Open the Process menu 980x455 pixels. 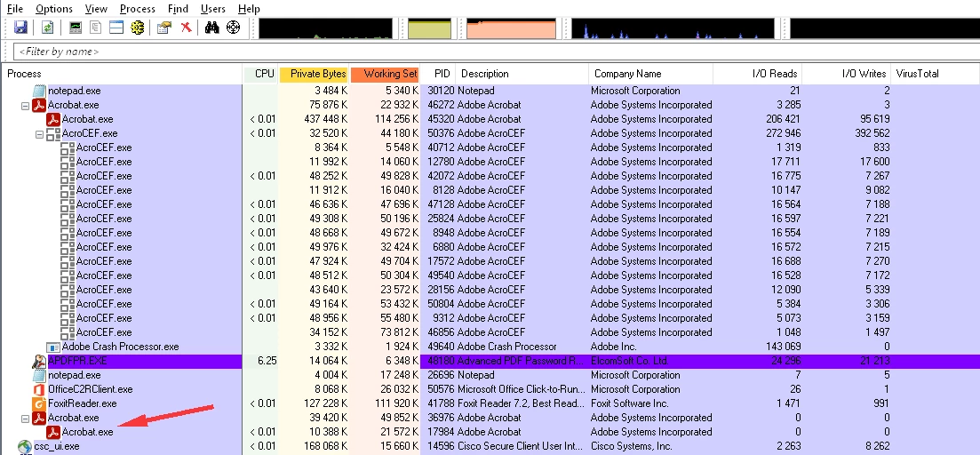pyautogui.click(x=138, y=9)
